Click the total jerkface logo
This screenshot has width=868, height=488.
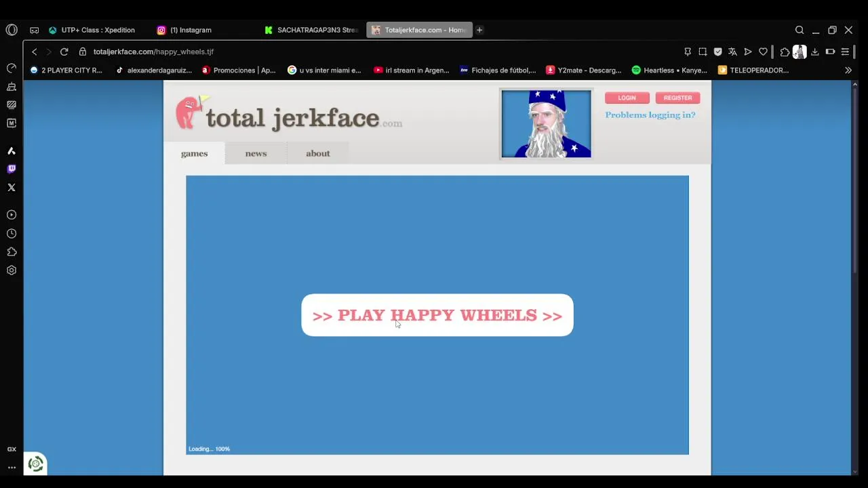point(289,114)
